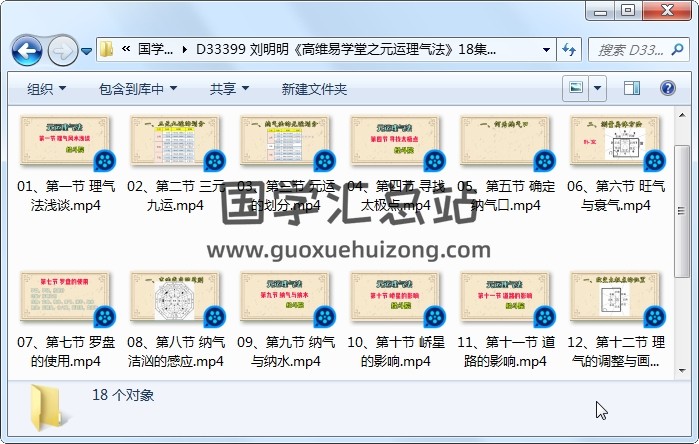699x444 pixels.
Task: Click the Forward navigation arrow button
Action: coord(62,51)
